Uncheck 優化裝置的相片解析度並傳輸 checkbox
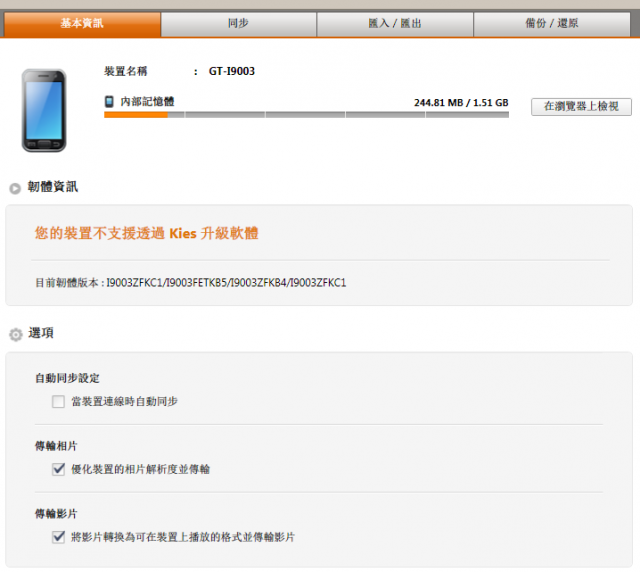This screenshot has width=640, height=572. [58, 469]
